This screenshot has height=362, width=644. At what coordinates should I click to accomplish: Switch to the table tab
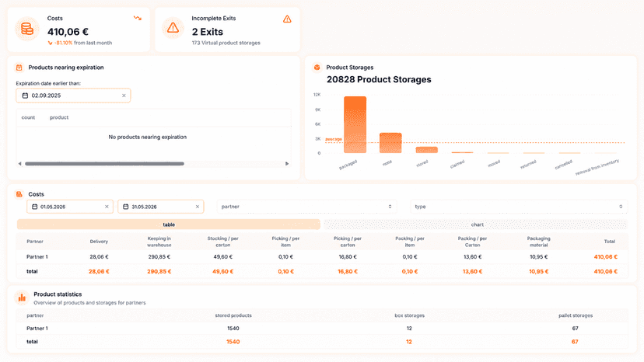pyautogui.click(x=169, y=225)
